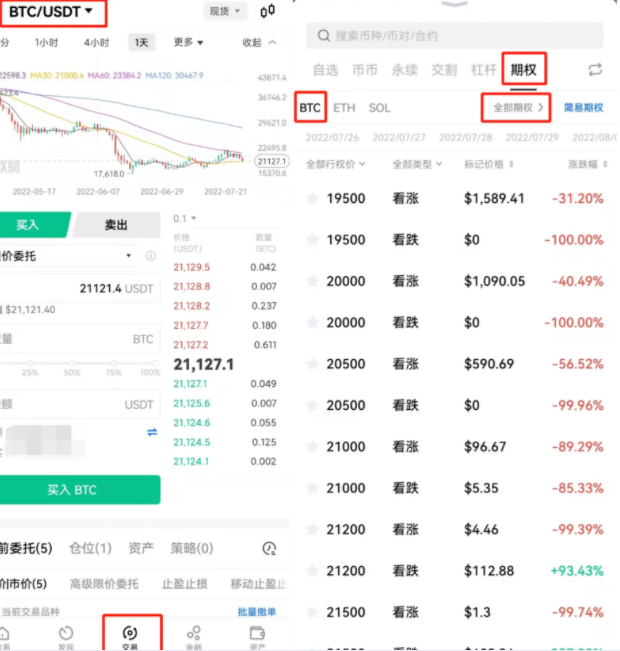This screenshot has height=651, width=620.
Task: Favorite the 21200 看涨 option star
Action: [x=312, y=529]
